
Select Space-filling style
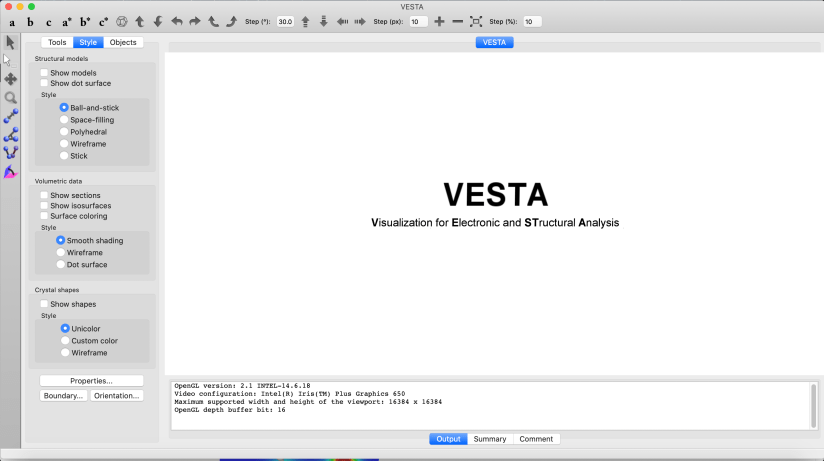tap(64, 119)
